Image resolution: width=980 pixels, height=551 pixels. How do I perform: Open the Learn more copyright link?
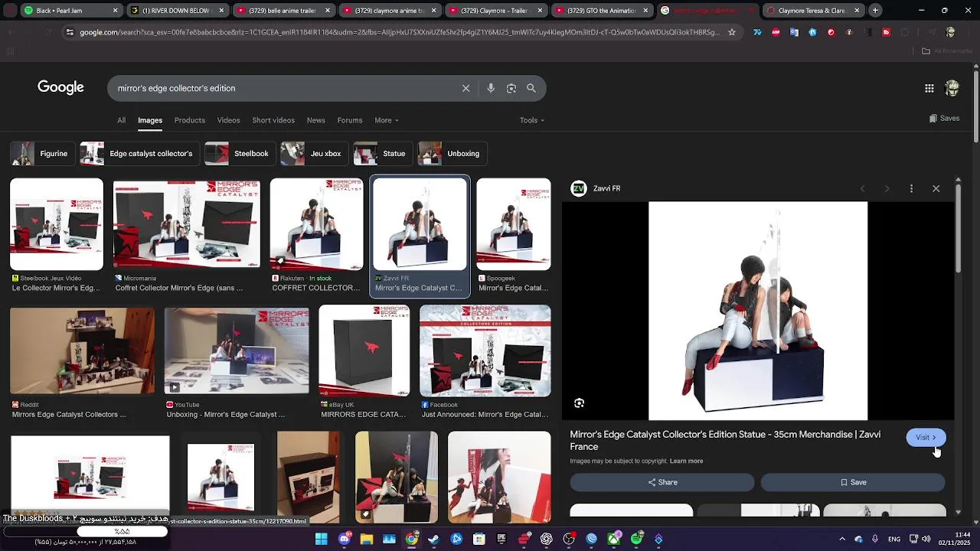point(686,461)
